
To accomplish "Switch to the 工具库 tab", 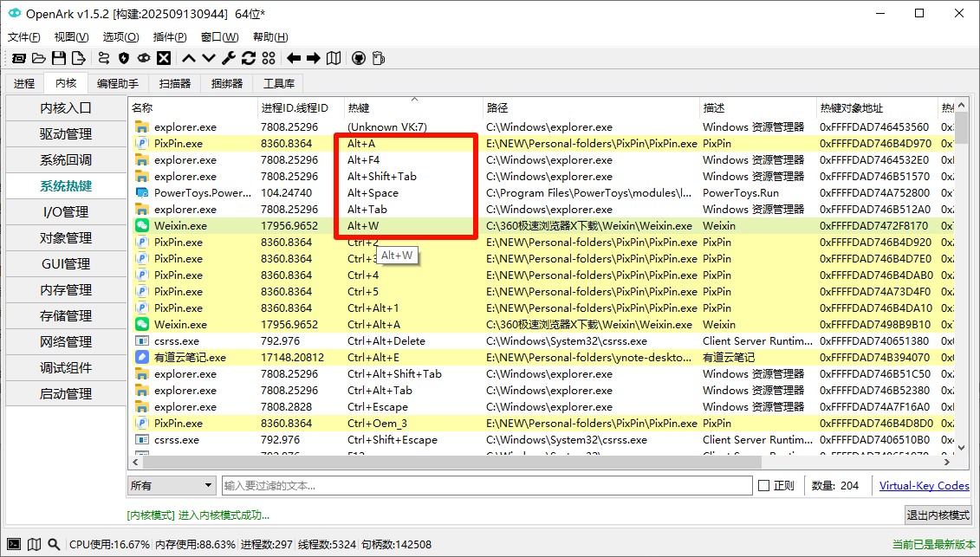I will point(278,83).
